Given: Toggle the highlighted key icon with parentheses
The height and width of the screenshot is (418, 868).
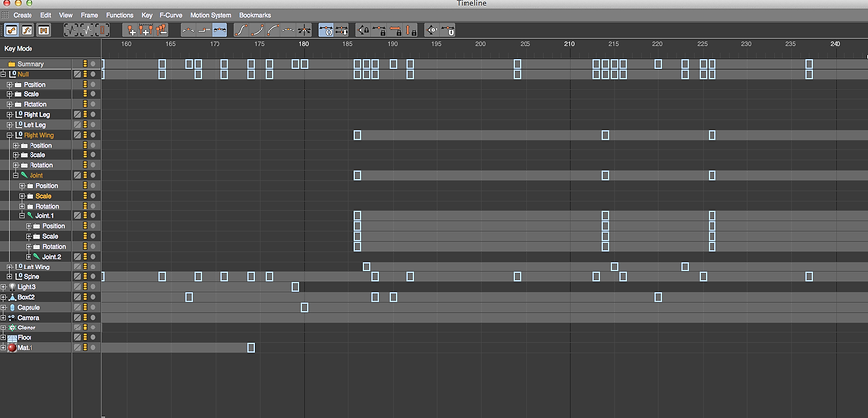Looking at the screenshot, I should pyautogui.click(x=326, y=30).
